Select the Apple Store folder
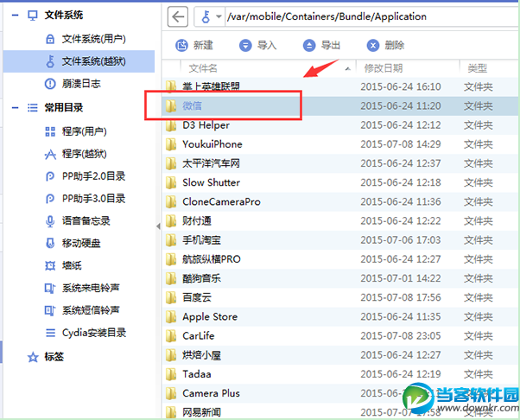Viewport: 520px width, 420px height. 210,317
